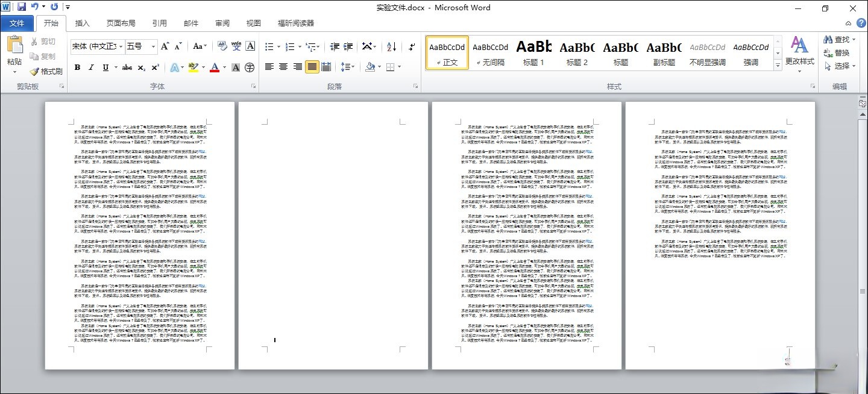Switch to the 插入 tab
Screen dimensions: 868x394
pyautogui.click(x=83, y=23)
